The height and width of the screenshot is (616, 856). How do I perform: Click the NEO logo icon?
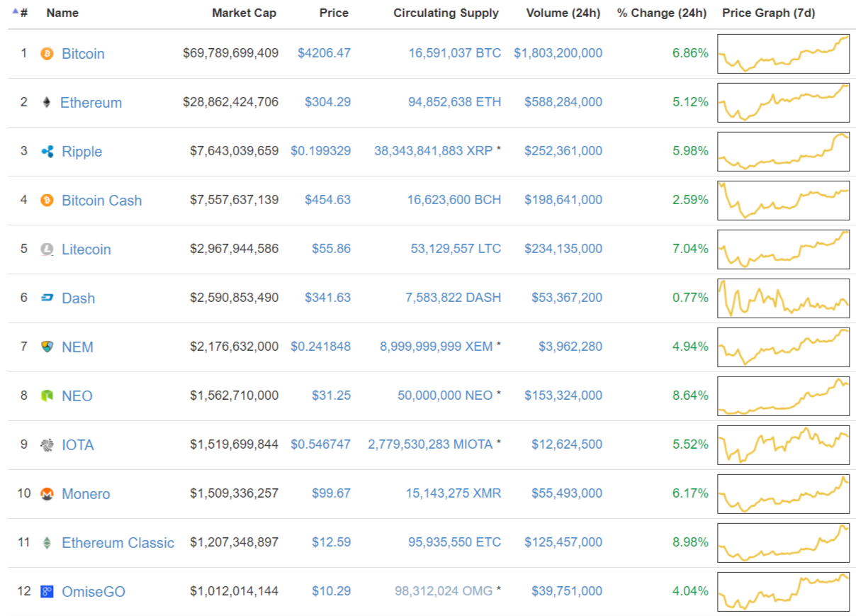coord(47,396)
